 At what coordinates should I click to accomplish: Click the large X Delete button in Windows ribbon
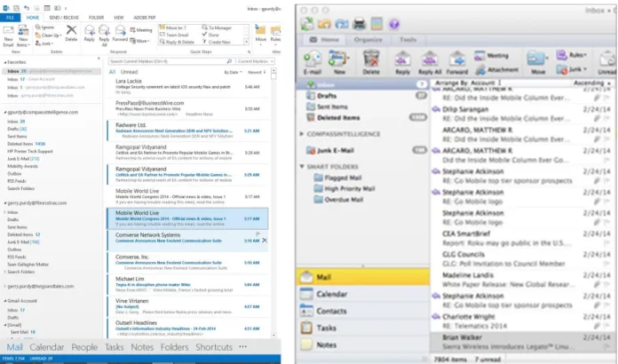[x=71, y=33]
